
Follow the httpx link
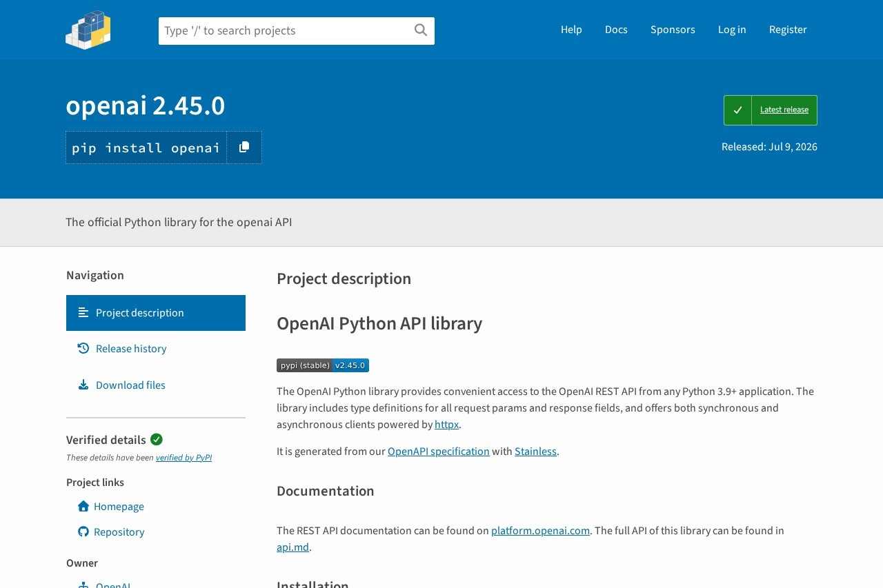pyautogui.click(x=446, y=425)
